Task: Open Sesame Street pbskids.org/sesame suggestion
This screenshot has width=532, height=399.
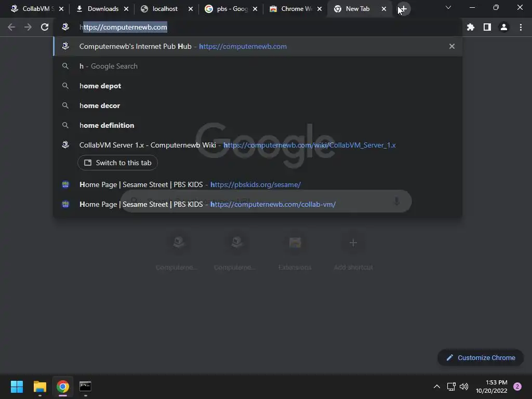Action: [258, 184]
